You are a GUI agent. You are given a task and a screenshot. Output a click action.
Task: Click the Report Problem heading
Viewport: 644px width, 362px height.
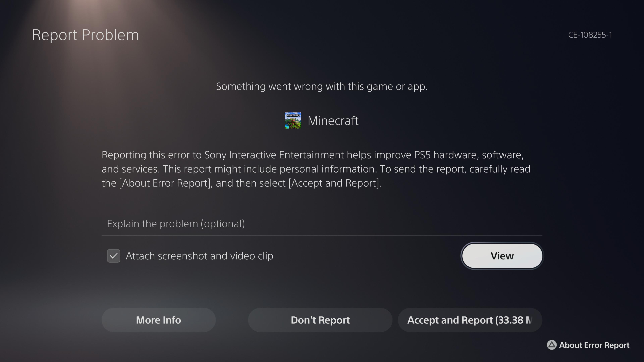coord(85,35)
